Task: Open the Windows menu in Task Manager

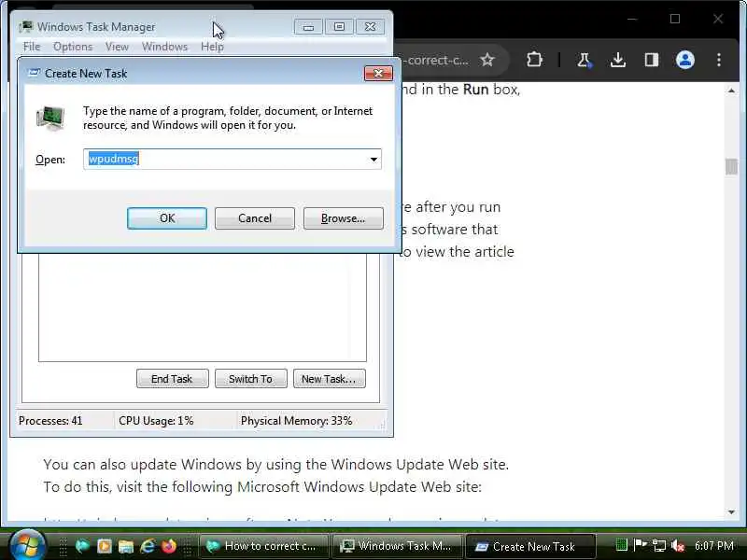Action: 165,47
